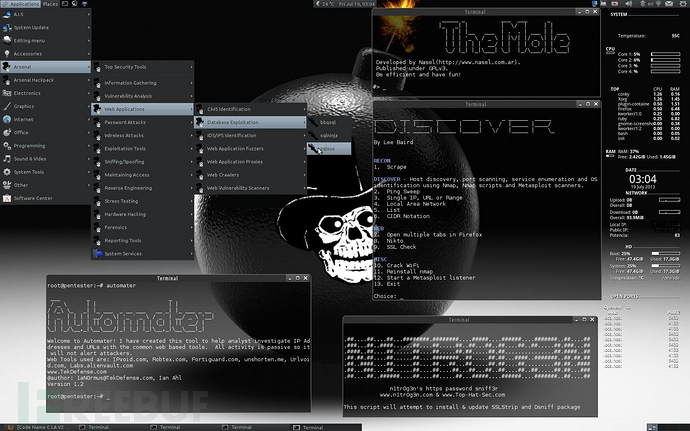This screenshot has height=431, width=690.
Task: Click the System Services blue icon
Action: click(97, 254)
